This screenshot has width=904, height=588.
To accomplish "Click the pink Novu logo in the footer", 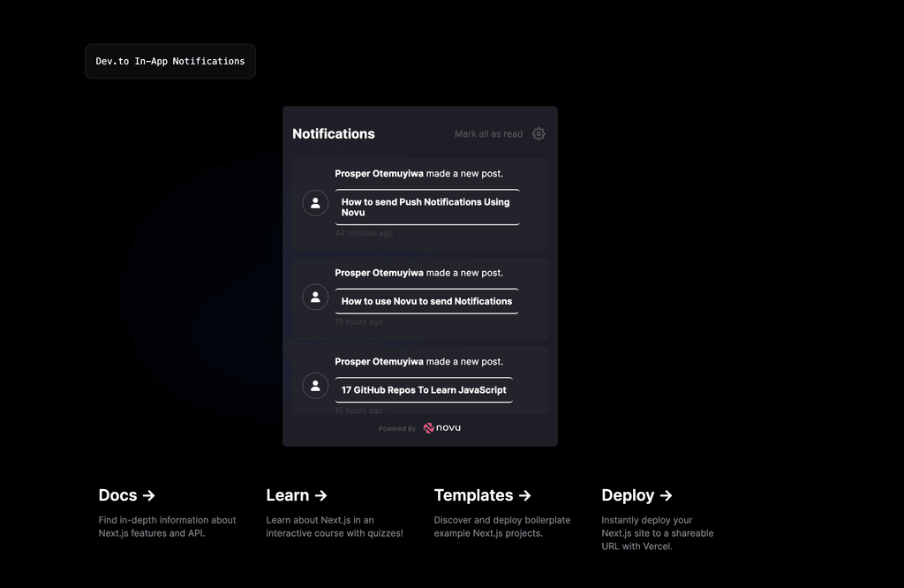I will [x=430, y=427].
